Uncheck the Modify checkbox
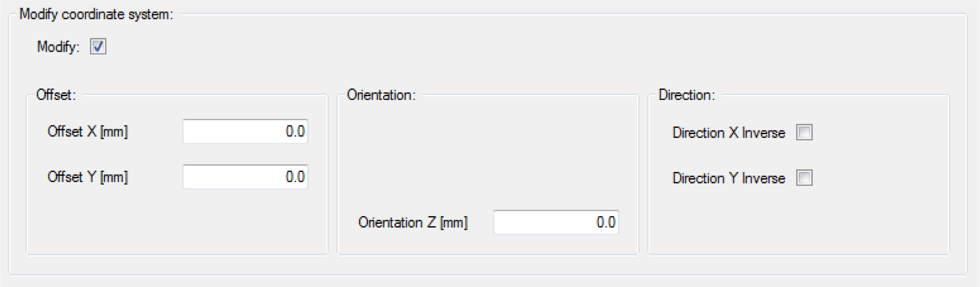 click(x=98, y=47)
